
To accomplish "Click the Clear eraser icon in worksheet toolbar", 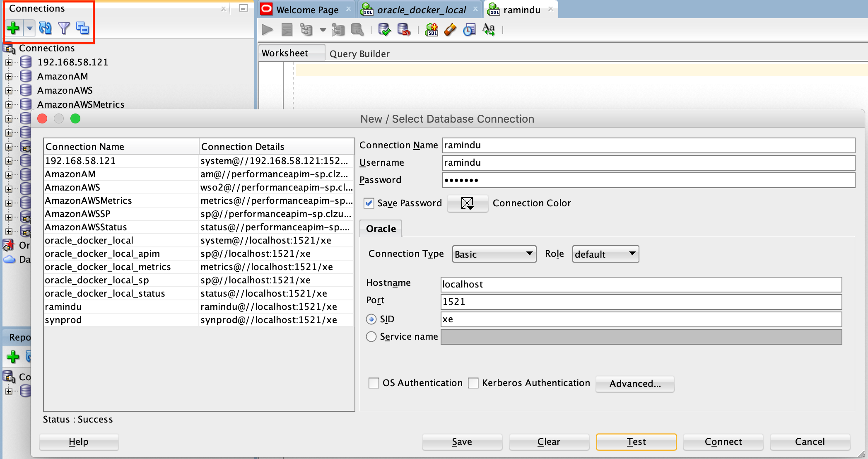I will 450,30.
